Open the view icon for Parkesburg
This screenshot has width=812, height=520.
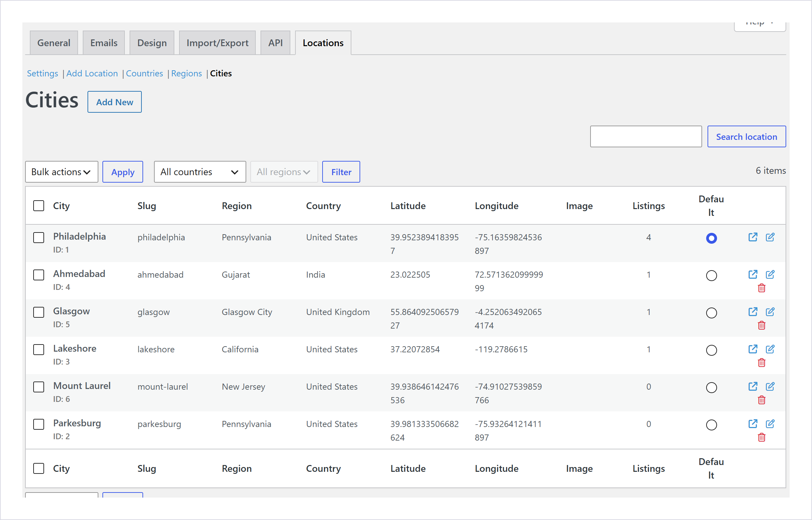coord(753,424)
